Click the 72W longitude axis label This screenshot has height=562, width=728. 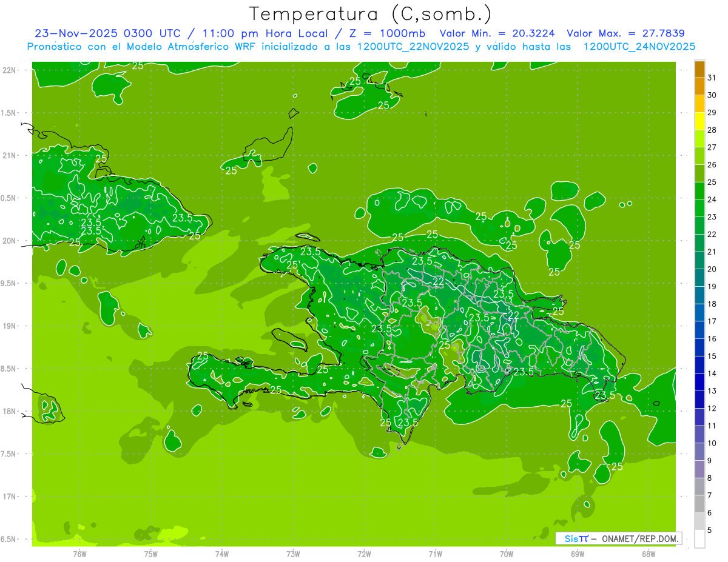pos(364,554)
